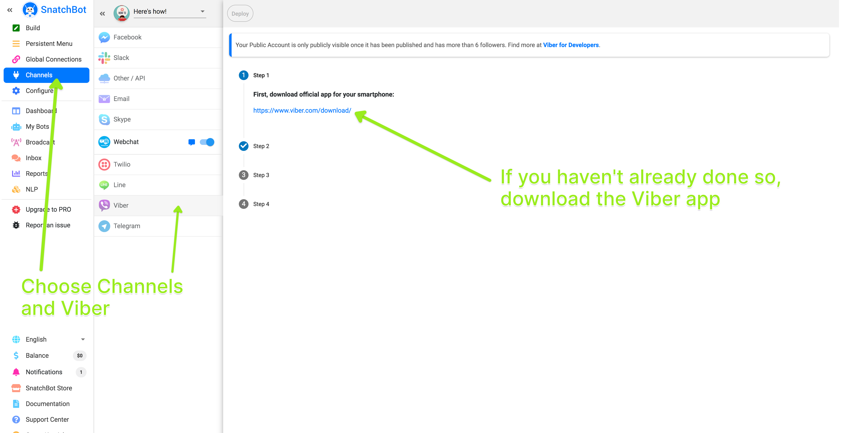Image resolution: width=868 pixels, height=433 pixels.
Task: Click the Notifications bell icon
Action: [x=16, y=372]
